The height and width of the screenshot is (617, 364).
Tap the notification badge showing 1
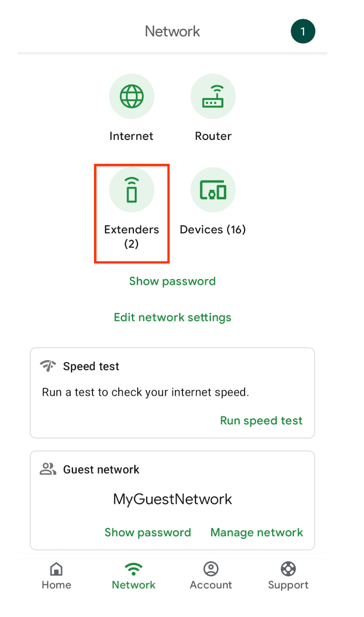coord(303,31)
